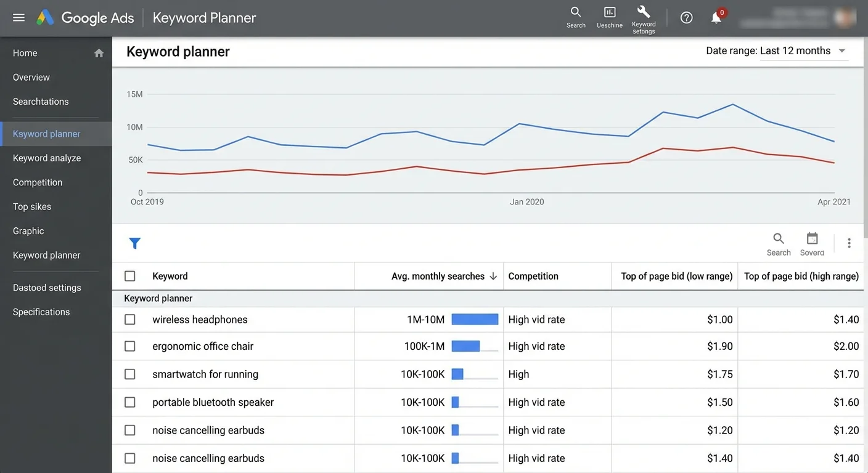Check the portable bluetooth speaker checkbox
The width and height of the screenshot is (868, 473).
click(x=129, y=402)
